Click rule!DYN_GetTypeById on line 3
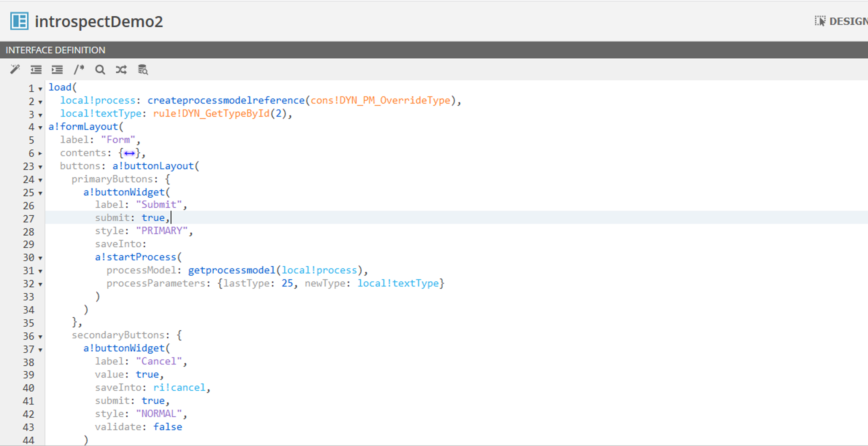 point(211,113)
